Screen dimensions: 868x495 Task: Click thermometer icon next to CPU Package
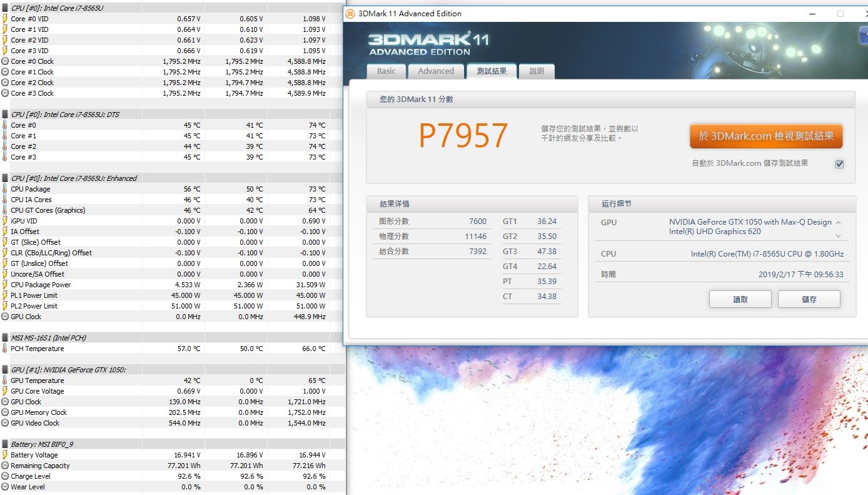pos(5,189)
